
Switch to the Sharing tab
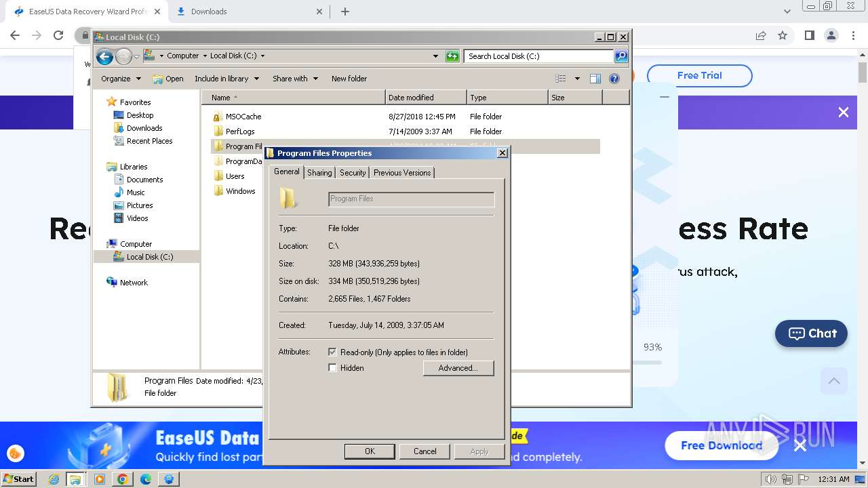319,173
